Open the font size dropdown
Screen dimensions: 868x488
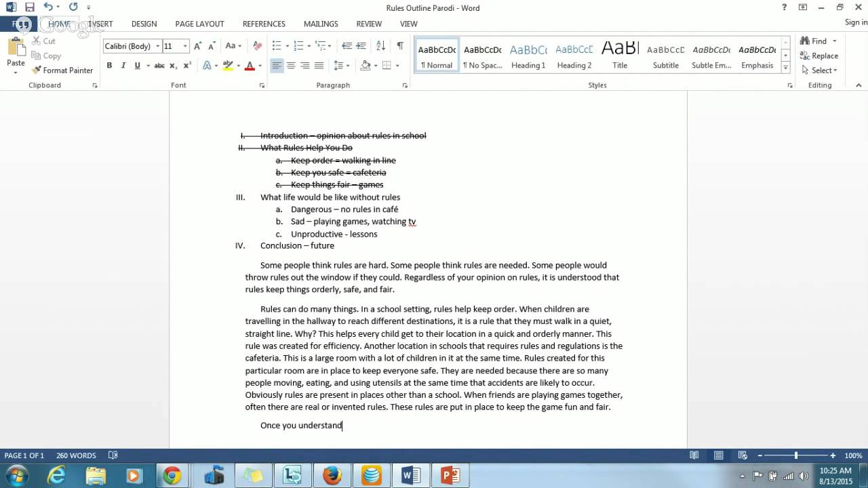tap(185, 46)
